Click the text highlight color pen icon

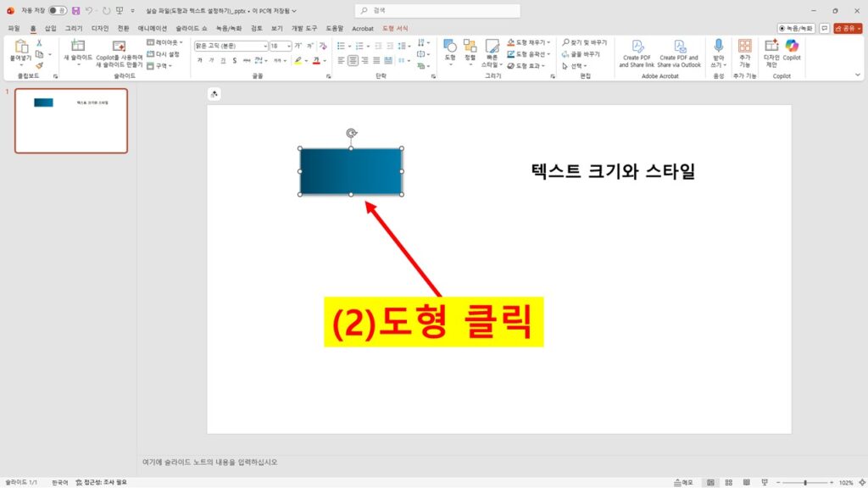point(297,60)
